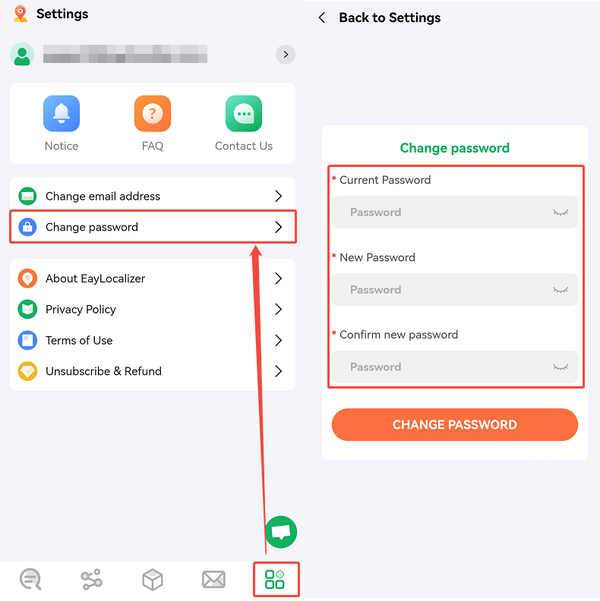Open the green floating chat bubble

coord(281,532)
